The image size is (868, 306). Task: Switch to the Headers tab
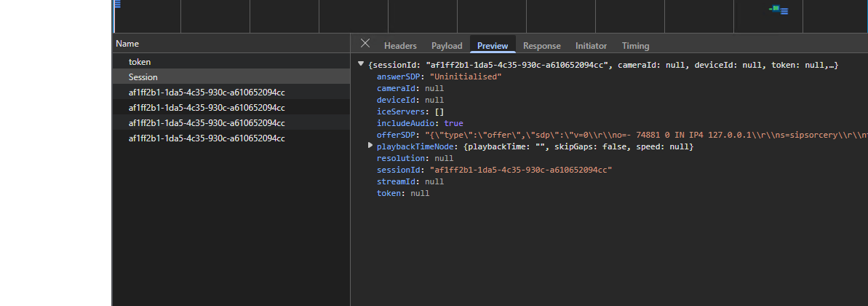tap(400, 46)
